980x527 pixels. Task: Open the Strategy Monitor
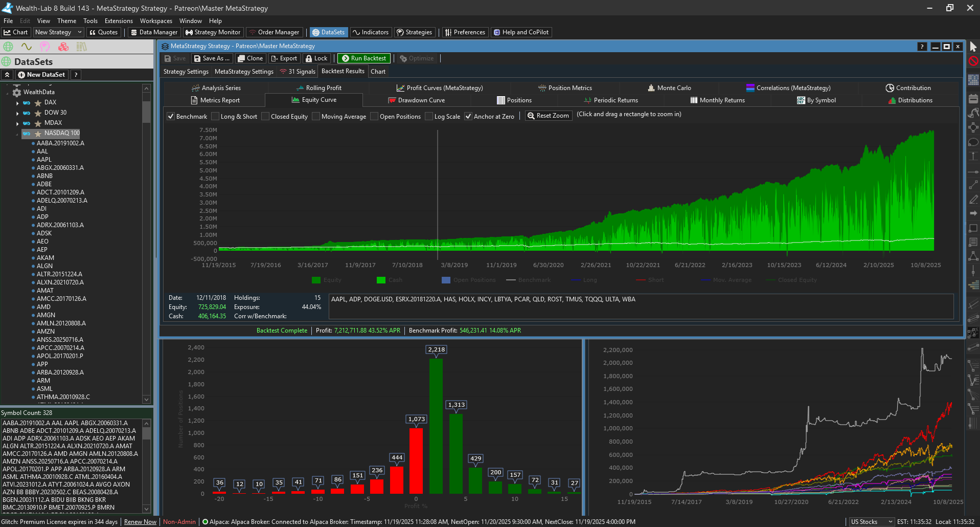click(x=213, y=32)
